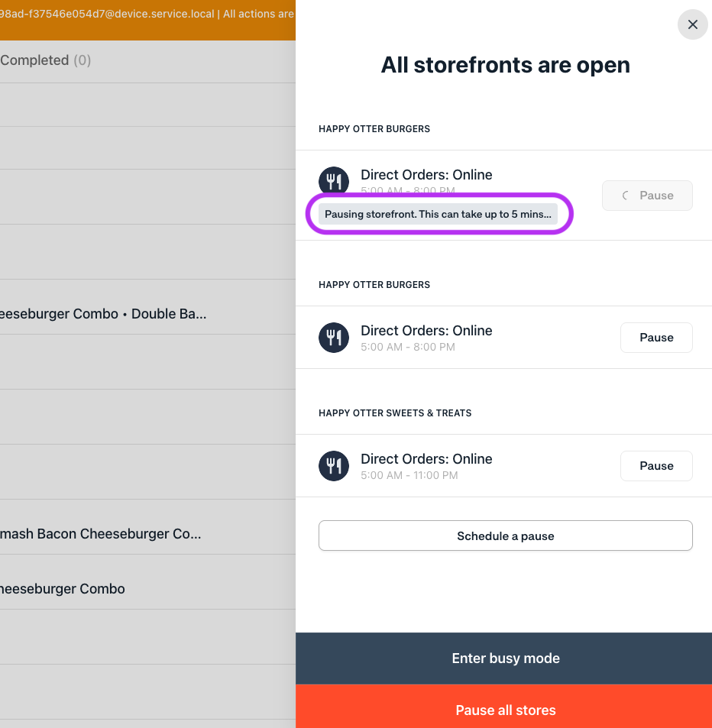Click the Happy Otter Sweets & Treats heading
The height and width of the screenshot is (728, 712).
tap(395, 413)
